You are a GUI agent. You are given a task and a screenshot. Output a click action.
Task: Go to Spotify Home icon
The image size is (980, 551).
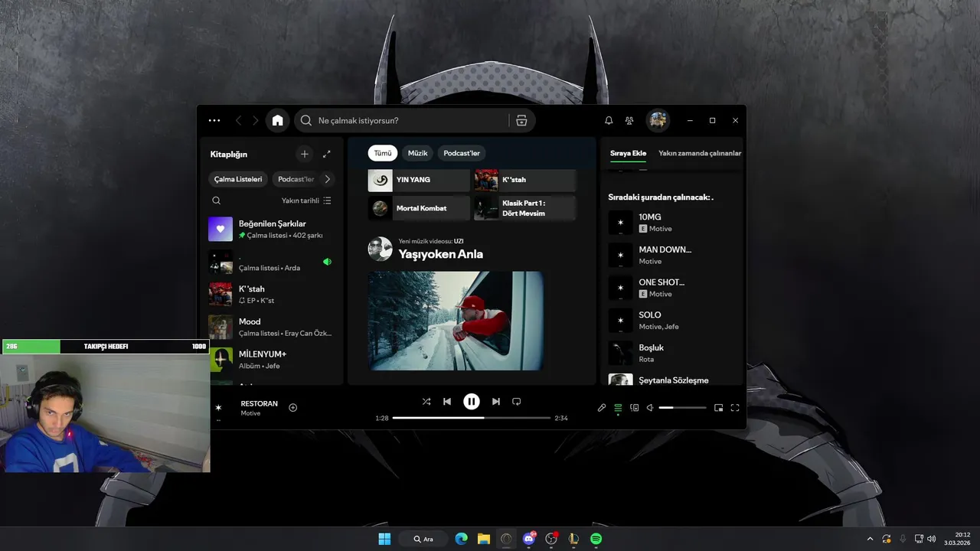pos(277,120)
